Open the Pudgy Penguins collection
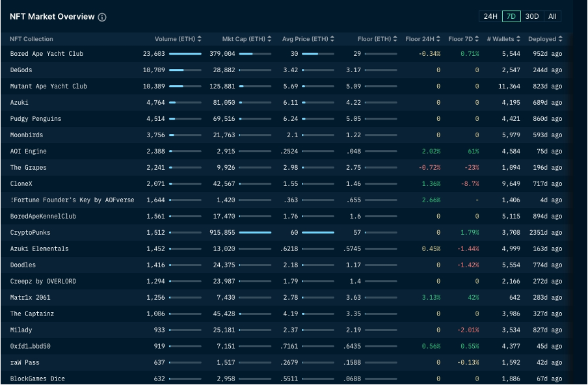 pyautogui.click(x=36, y=119)
